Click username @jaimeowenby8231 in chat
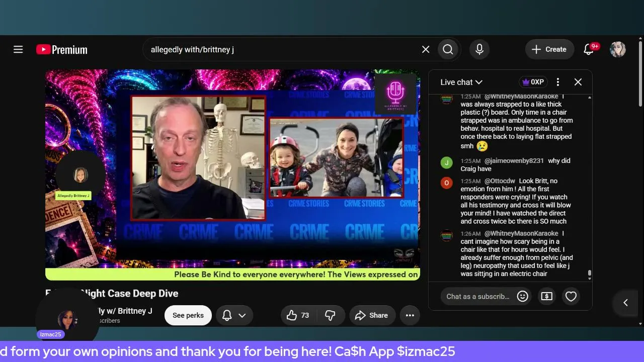The image size is (644, 362). (514, 161)
